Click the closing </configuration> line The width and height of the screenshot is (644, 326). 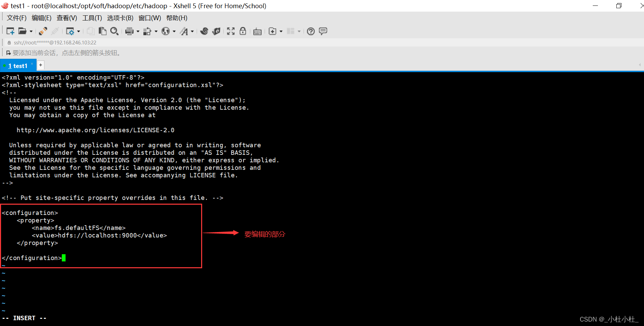pos(32,258)
